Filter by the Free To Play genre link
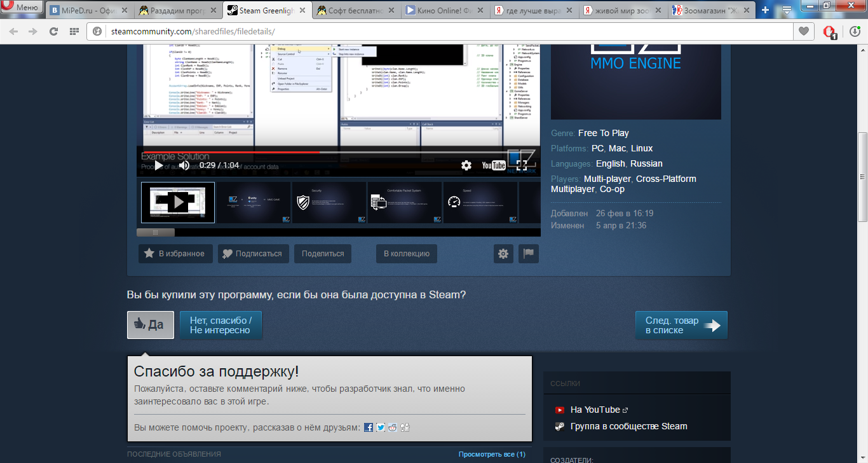 coord(604,133)
